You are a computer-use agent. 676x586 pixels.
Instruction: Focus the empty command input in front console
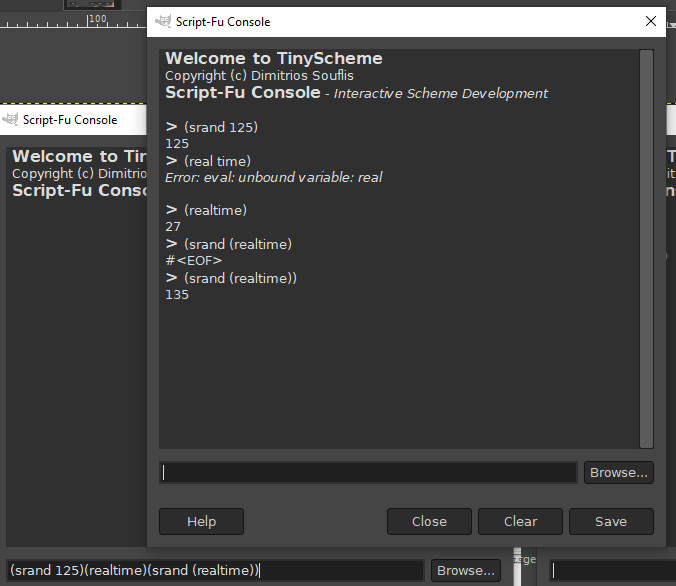(x=368, y=473)
